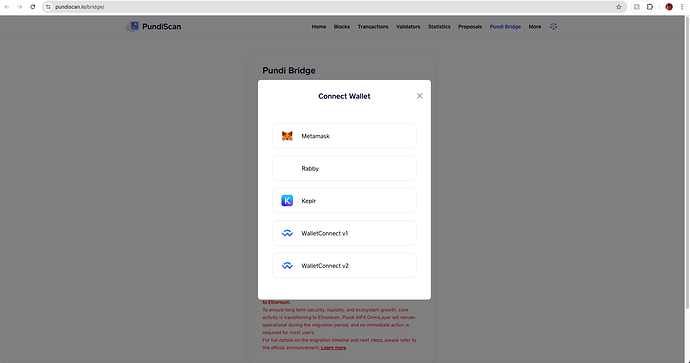Select WalletConnect v1
This screenshot has width=690, height=363.
(344, 233)
